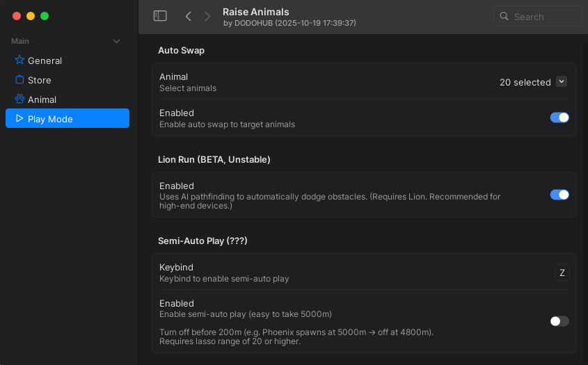Go forward with the right chevron
588x365 pixels.
pos(207,16)
